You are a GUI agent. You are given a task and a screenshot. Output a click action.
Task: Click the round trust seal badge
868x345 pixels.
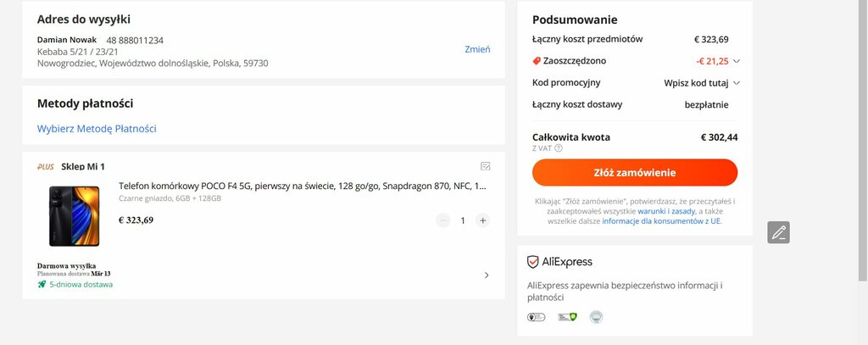click(596, 317)
